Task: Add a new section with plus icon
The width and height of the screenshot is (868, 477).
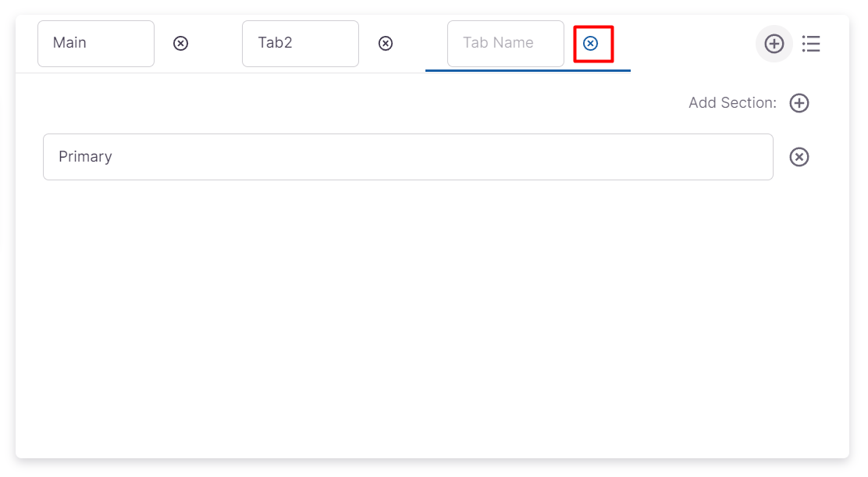Action: point(799,103)
